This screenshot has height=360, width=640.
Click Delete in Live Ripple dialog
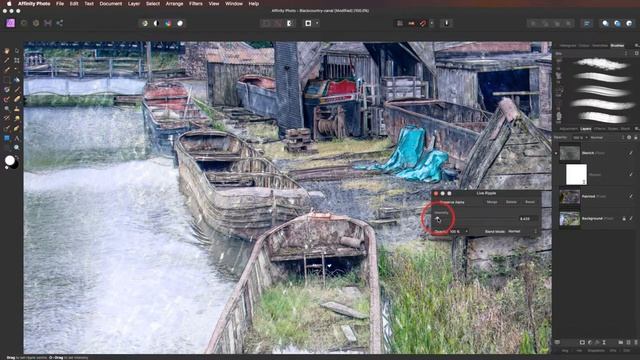[511, 202]
